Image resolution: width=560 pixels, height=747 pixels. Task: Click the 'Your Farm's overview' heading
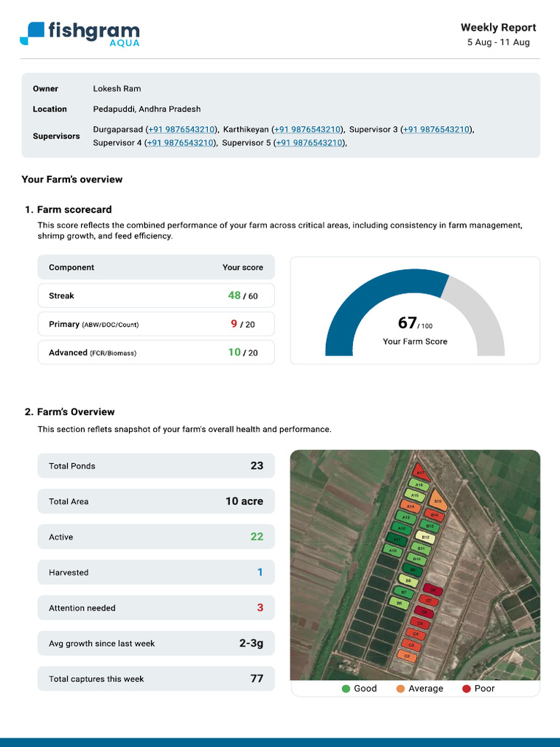[72, 179]
